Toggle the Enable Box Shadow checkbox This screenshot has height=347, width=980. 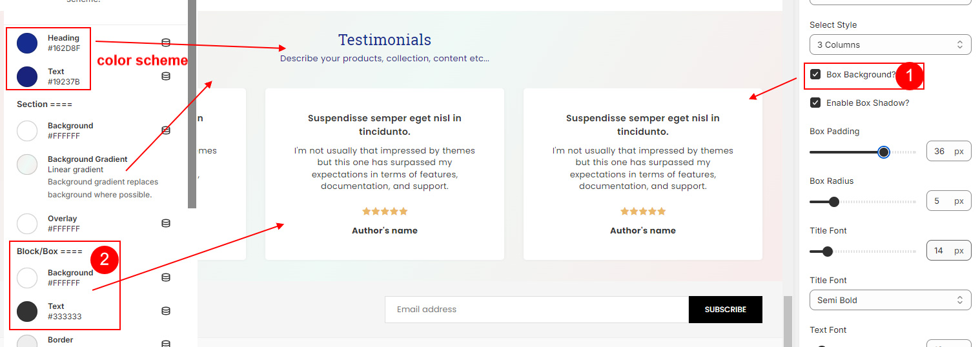click(x=815, y=103)
